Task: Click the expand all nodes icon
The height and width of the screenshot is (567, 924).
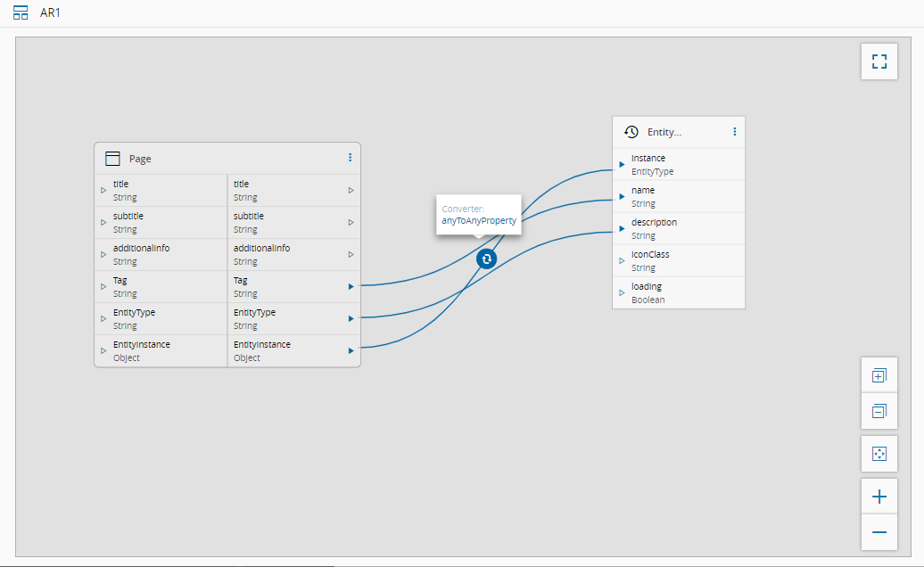Action: point(879,375)
